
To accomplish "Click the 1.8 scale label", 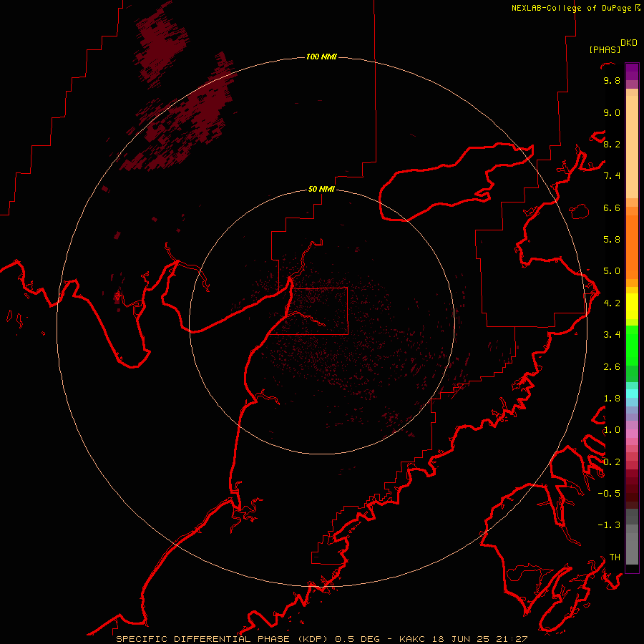I will tap(612, 398).
